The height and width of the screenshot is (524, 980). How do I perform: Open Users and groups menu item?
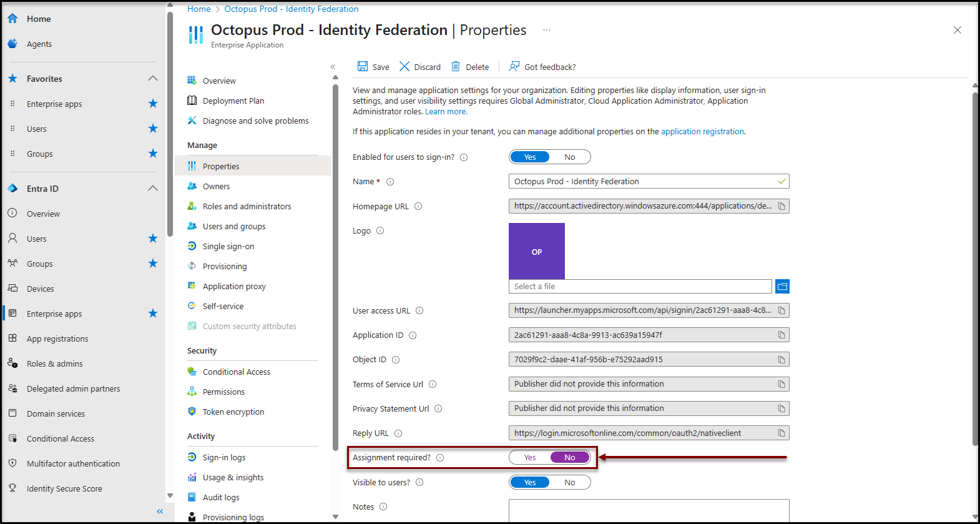[233, 227]
